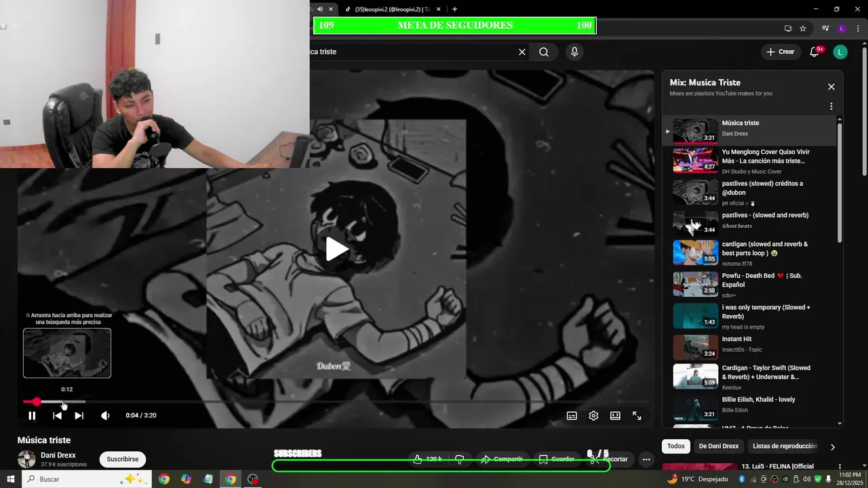Viewport: 868px width, 488px height.
Task: Save the video with Guardar
Action: coord(557,459)
